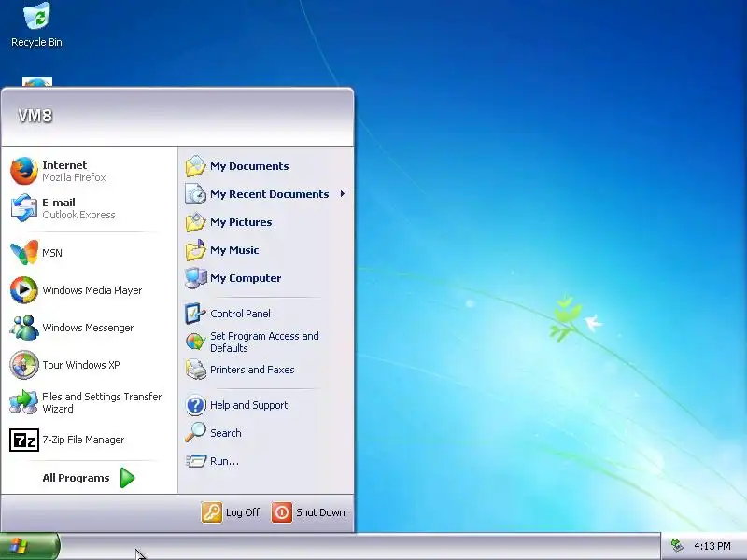Click My Computer text link
This screenshot has width=747, height=560.
pyautogui.click(x=246, y=278)
